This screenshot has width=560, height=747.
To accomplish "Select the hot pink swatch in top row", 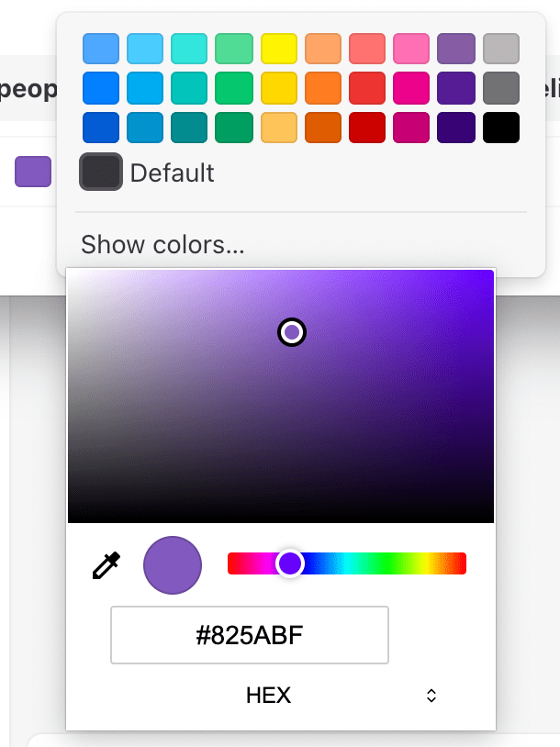I will click(x=411, y=48).
